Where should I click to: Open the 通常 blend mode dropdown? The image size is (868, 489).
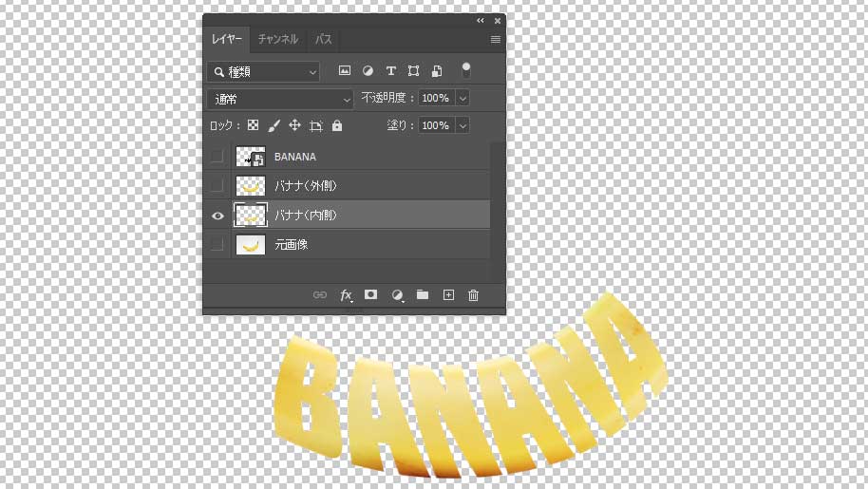[x=280, y=99]
